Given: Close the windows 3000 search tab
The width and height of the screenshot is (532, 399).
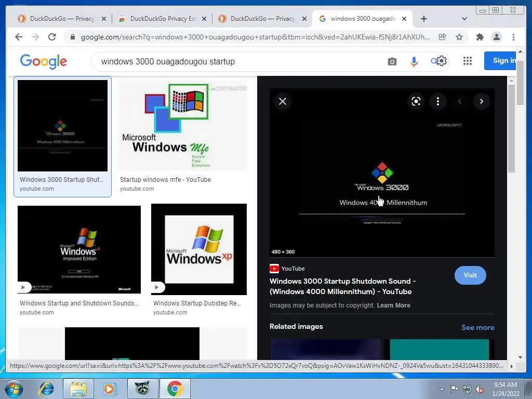Looking at the screenshot, I should click(404, 19).
